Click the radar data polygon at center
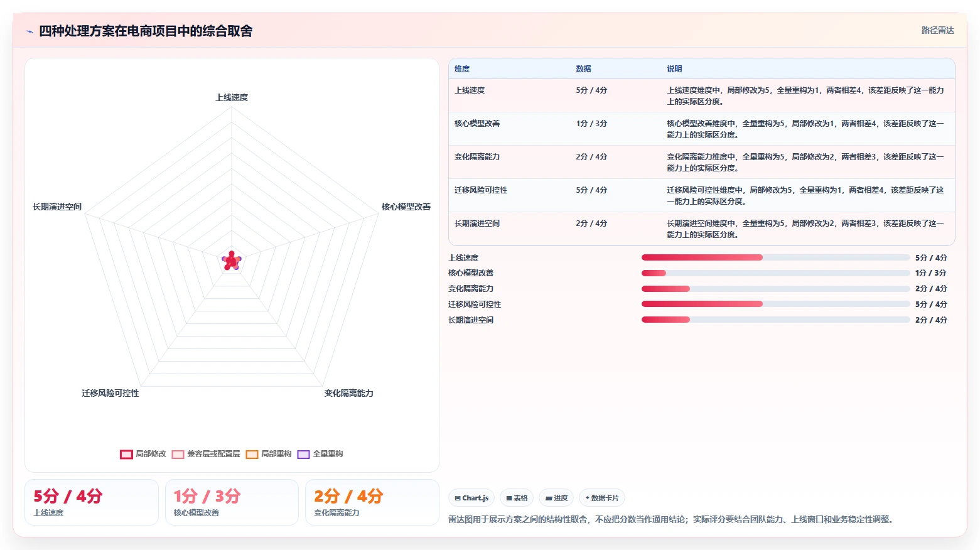The height and width of the screenshot is (550, 980). tap(232, 261)
